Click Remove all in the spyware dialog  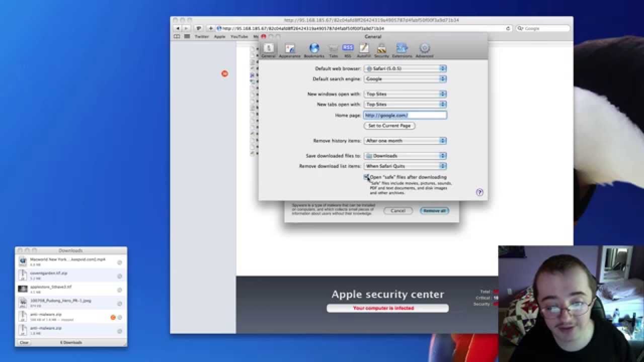(434, 211)
